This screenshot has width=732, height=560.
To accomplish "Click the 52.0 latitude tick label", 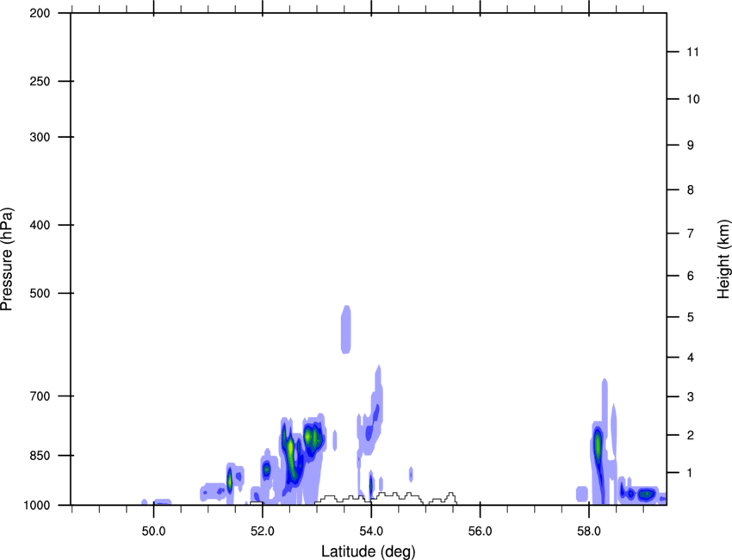I will (263, 532).
